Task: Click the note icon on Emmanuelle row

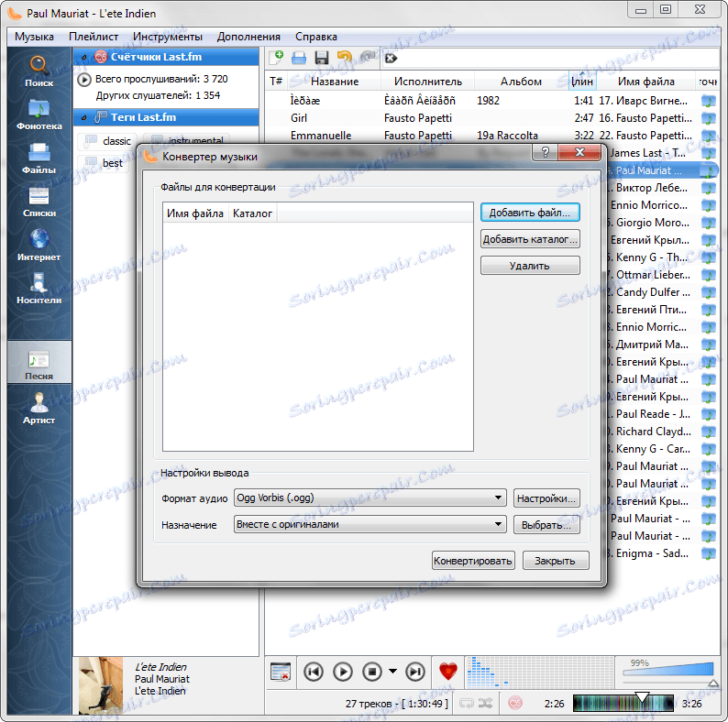Action: click(x=708, y=136)
